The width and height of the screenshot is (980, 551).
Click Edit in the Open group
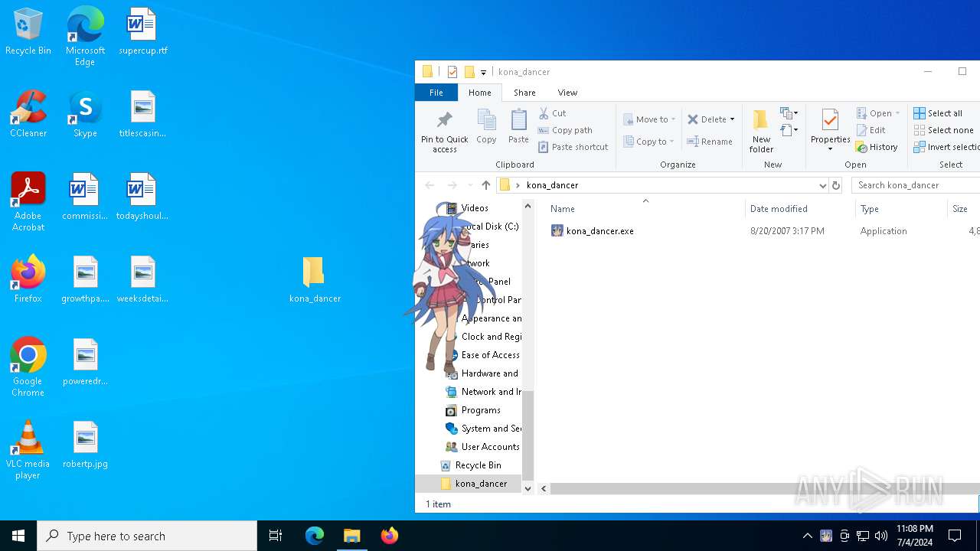tap(871, 130)
